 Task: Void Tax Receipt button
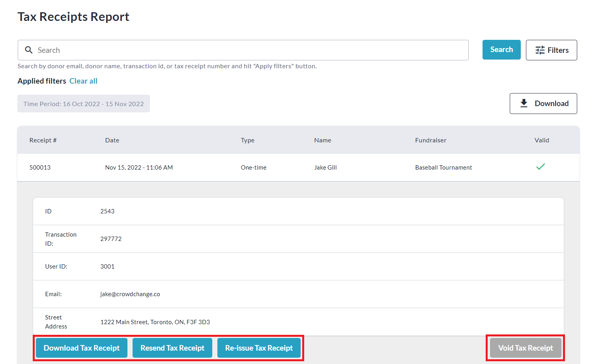[525, 348]
